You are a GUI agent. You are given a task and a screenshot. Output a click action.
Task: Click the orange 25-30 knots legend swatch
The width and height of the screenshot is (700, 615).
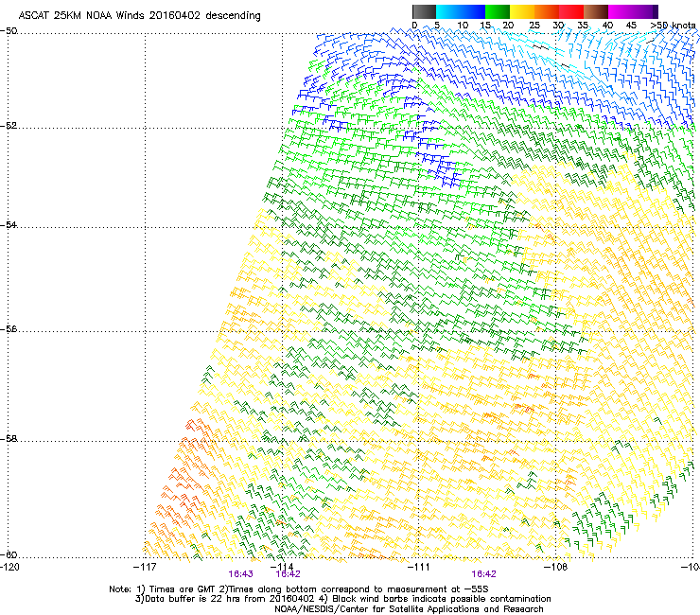pyautogui.click(x=547, y=11)
